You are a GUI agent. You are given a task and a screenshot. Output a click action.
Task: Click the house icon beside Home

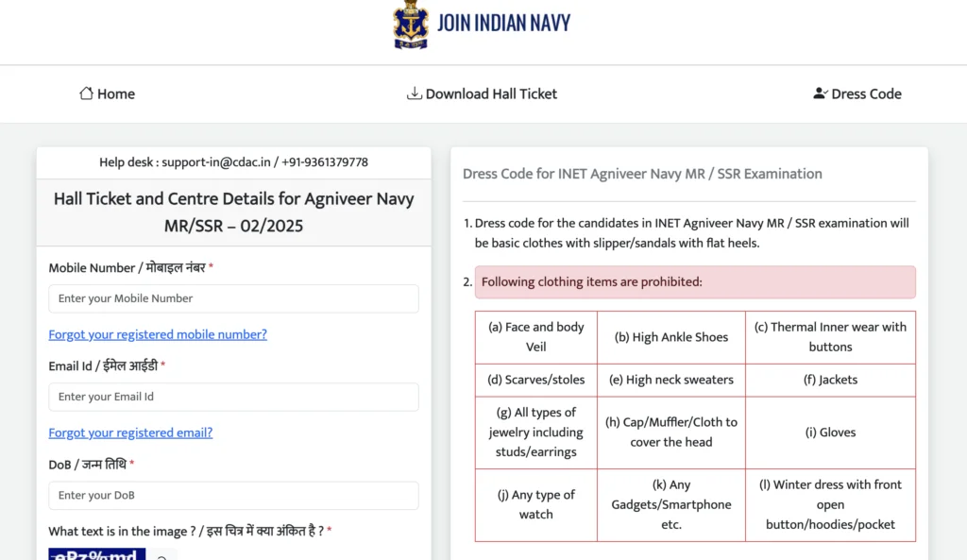click(86, 93)
